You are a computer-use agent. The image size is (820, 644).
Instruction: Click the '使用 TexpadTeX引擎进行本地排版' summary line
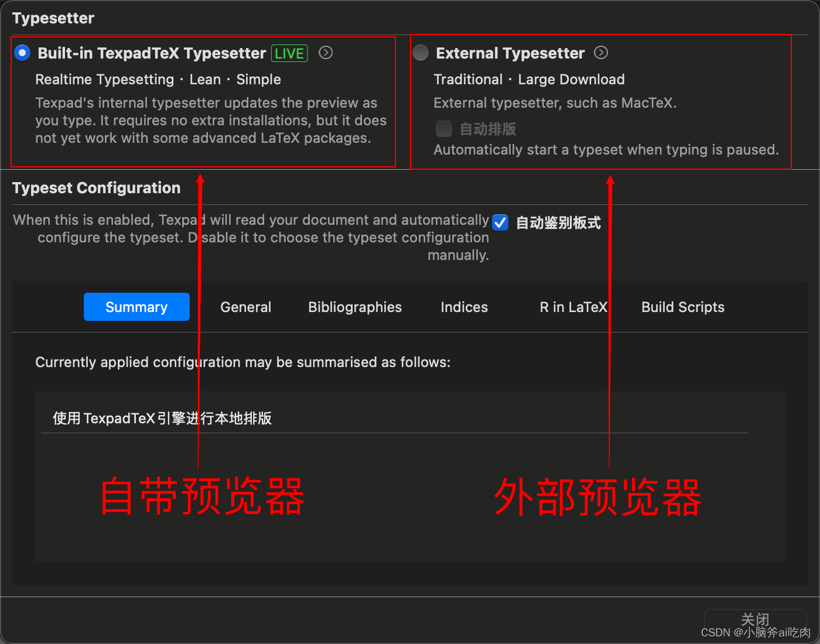coord(162,418)
